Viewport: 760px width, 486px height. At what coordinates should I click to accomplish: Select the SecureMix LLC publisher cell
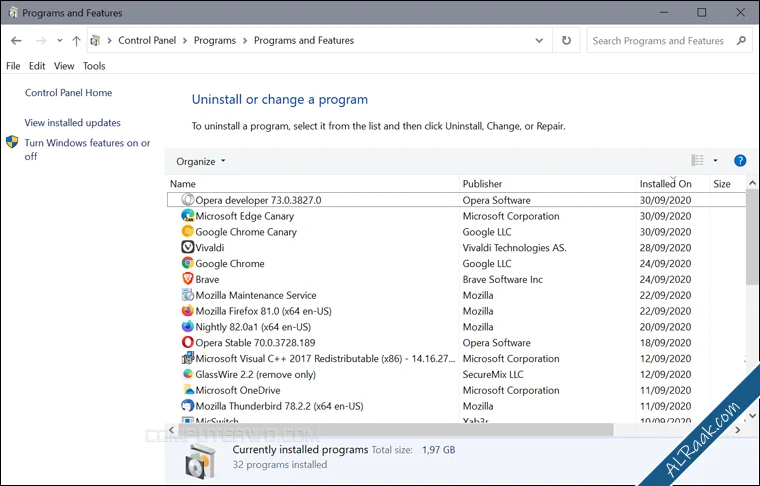pos(493,374)
